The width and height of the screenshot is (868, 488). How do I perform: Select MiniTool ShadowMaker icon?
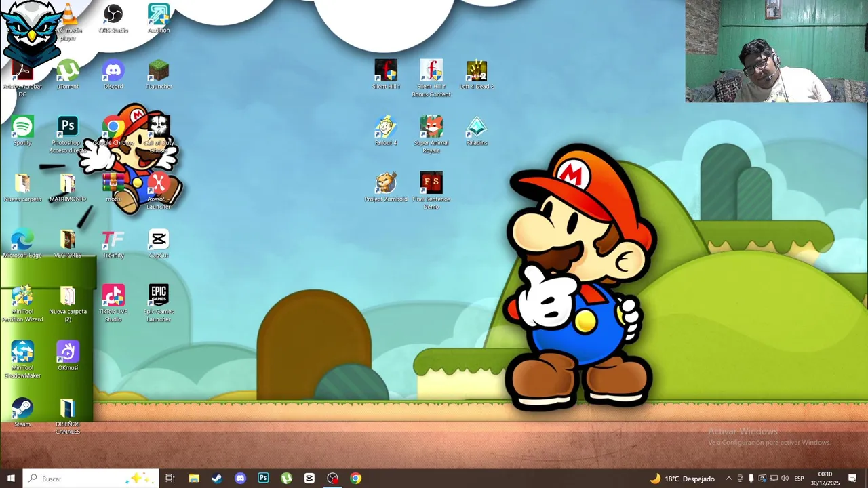coord(22,359)
